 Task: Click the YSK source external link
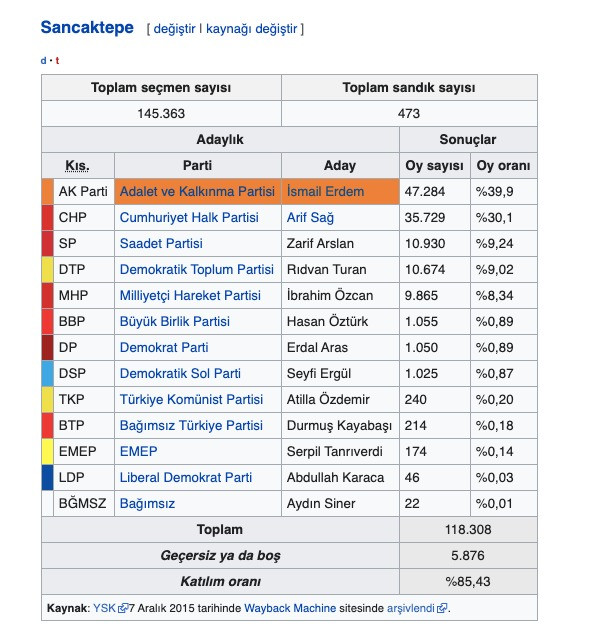point(104,607)
